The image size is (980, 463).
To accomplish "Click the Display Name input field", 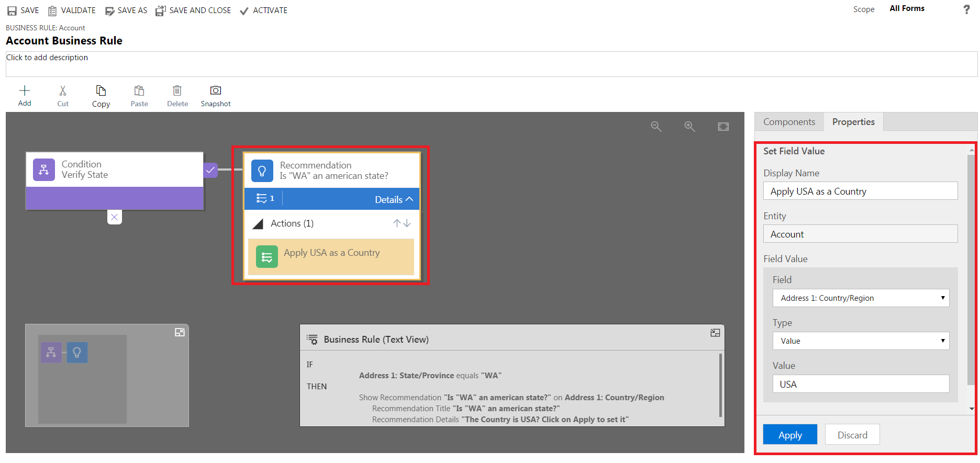I will point(860,191).
